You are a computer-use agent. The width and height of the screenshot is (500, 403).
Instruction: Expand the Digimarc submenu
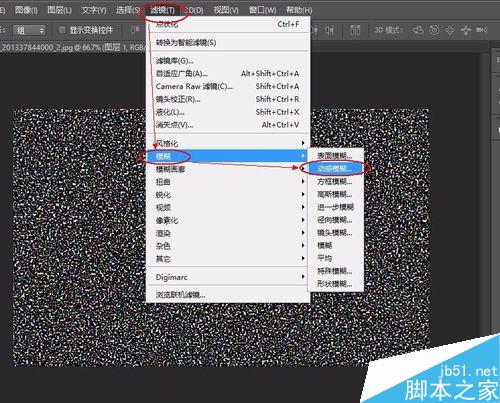[227, 277]
